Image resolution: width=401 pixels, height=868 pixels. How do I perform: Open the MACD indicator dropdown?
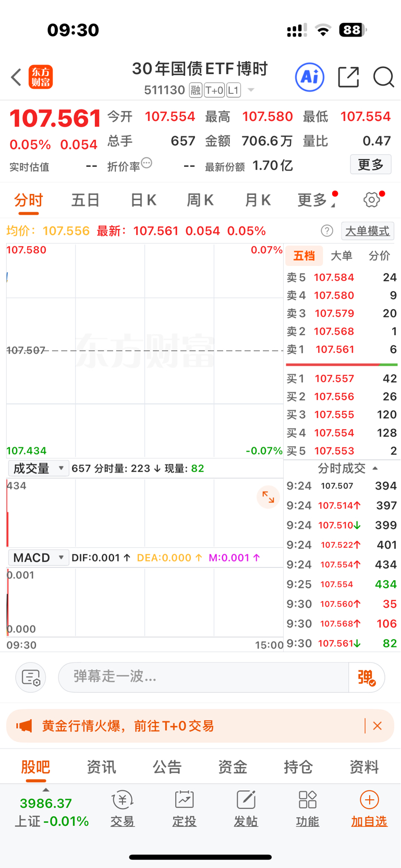coord(38,557)
